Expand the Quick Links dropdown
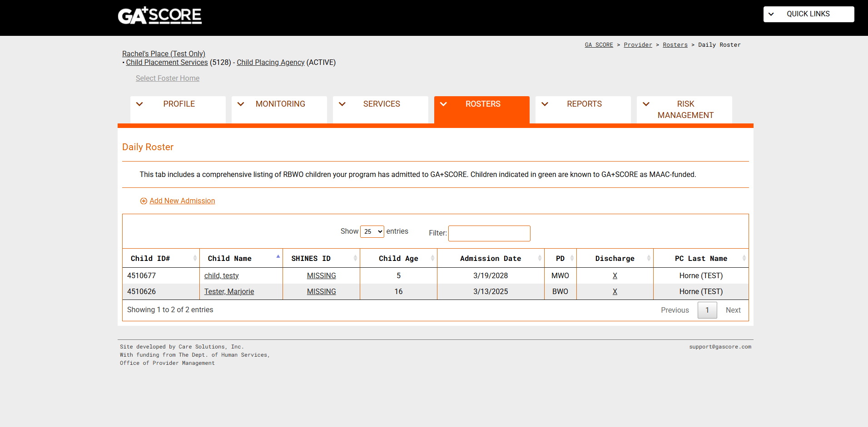Image resolution: width=868 pixels, height=427 pixels. (x=808, y=14)
